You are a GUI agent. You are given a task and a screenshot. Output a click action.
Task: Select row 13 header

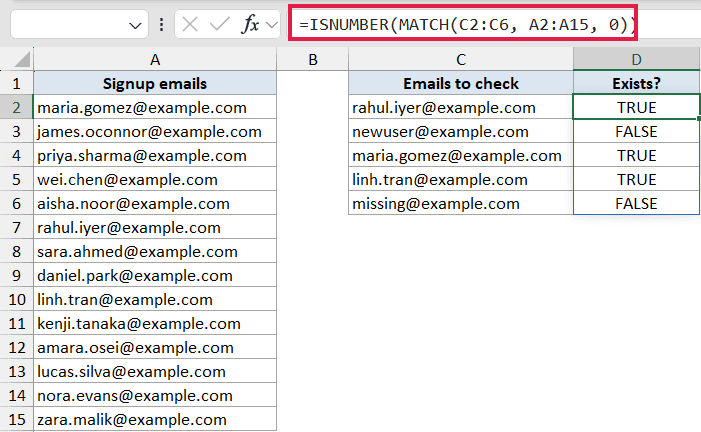pos(17,372)
